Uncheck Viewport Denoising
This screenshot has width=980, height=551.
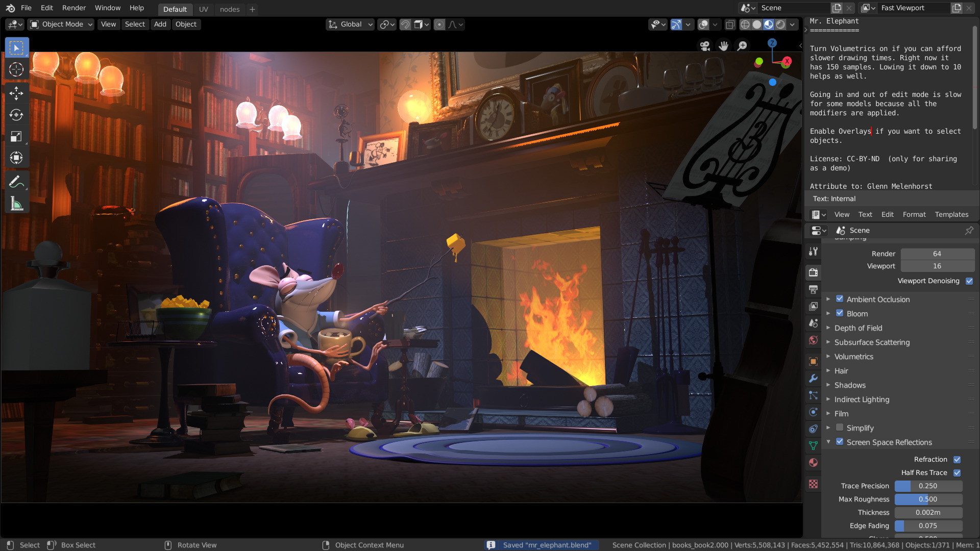(x=969, y=281)
